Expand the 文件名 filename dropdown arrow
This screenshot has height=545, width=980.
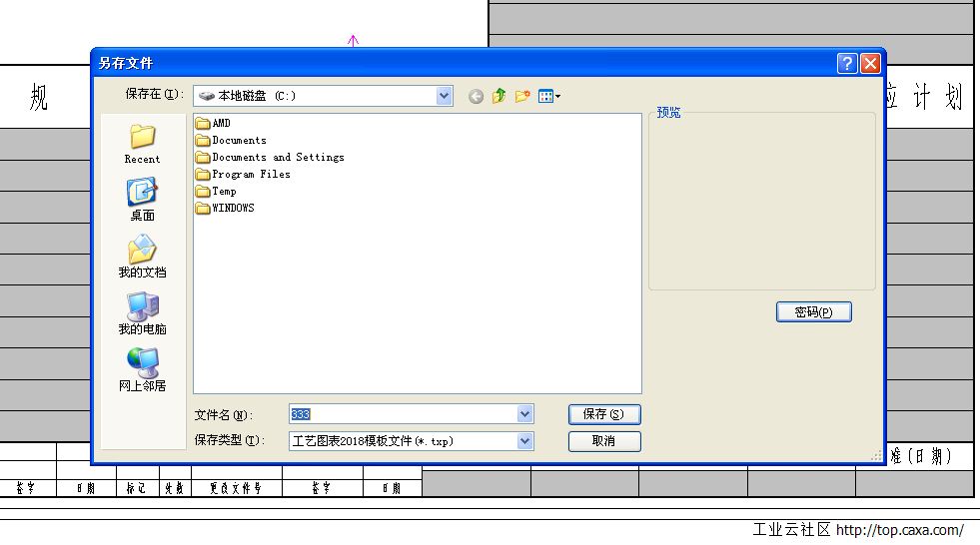pyautogui.click(x=524, y=414)
